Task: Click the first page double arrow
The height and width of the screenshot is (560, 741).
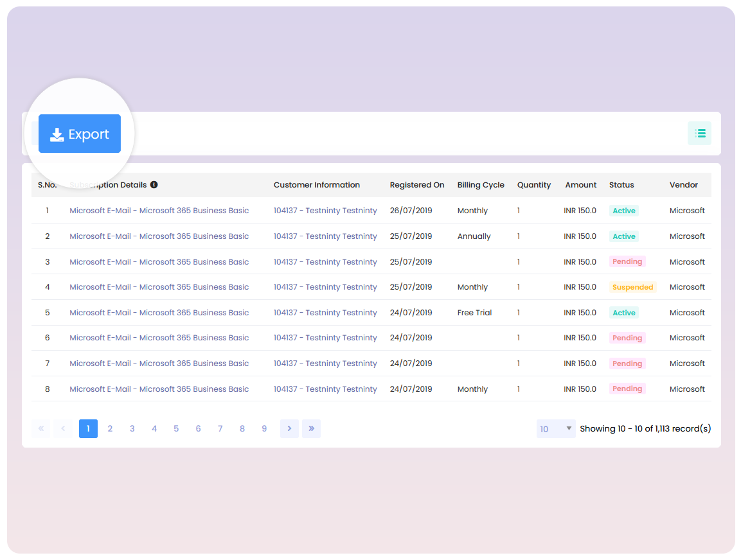Action: [x=41, y=428]
